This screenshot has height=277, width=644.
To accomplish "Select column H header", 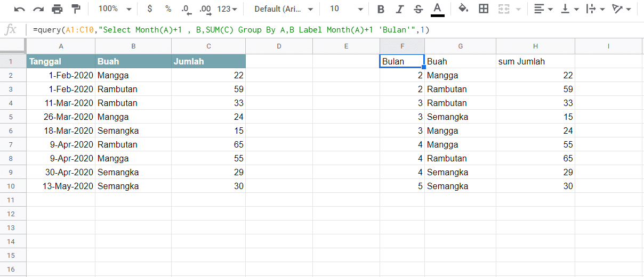I will click(535, 46).
